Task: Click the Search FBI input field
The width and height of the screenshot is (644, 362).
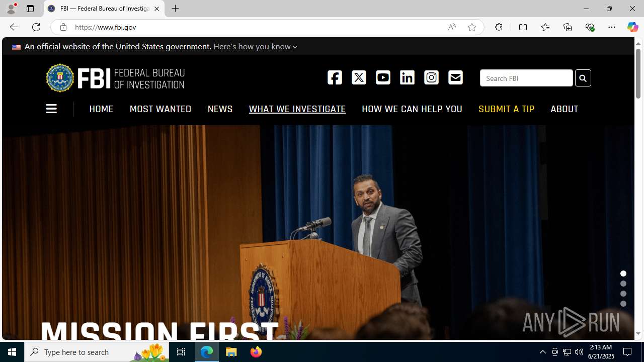Action: tap(526, 78)
